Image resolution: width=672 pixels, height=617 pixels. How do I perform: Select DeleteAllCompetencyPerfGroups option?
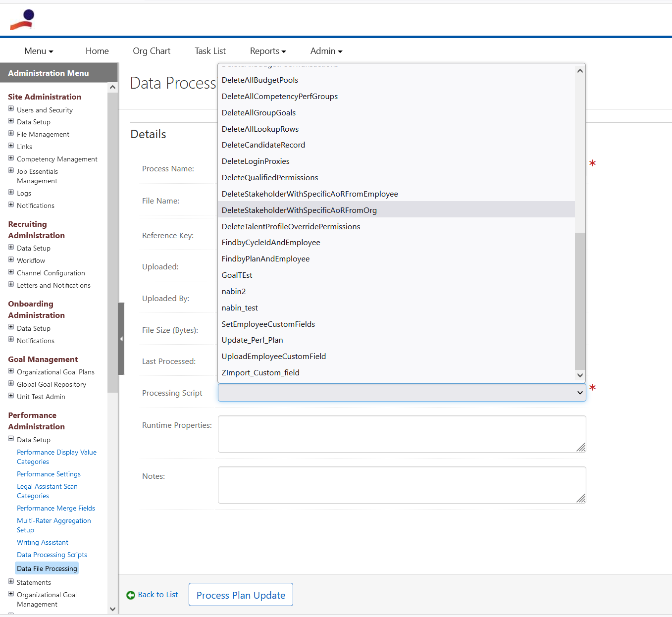396,97
